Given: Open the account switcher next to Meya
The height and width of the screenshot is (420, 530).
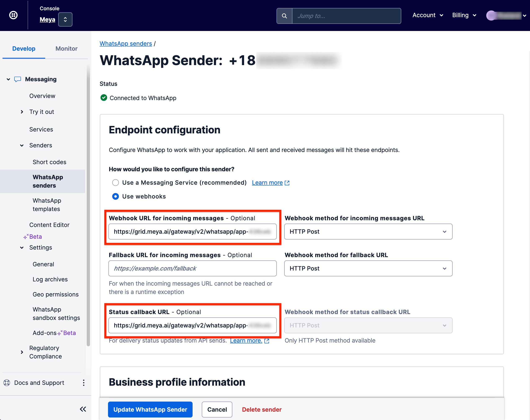Looking at the screenshot, I should (x=65, y=19).
